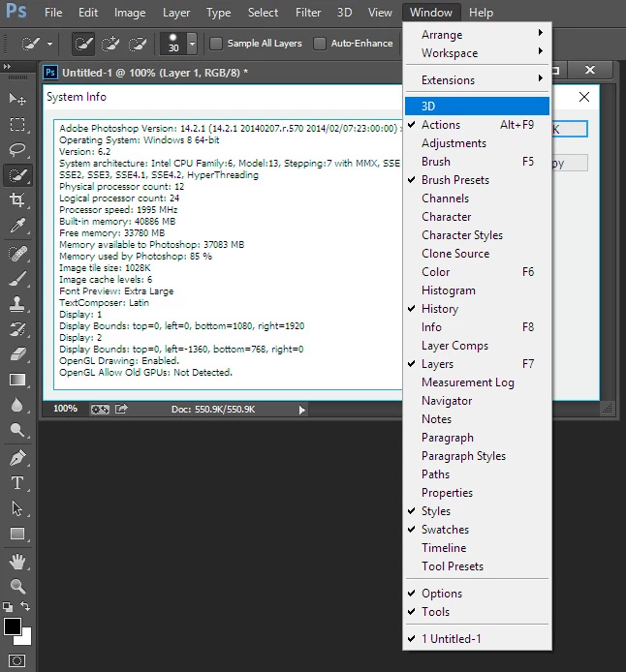Open the tool preset picker dropdown
This screenshot has width=626, height=672.
(x=49, y=44)
